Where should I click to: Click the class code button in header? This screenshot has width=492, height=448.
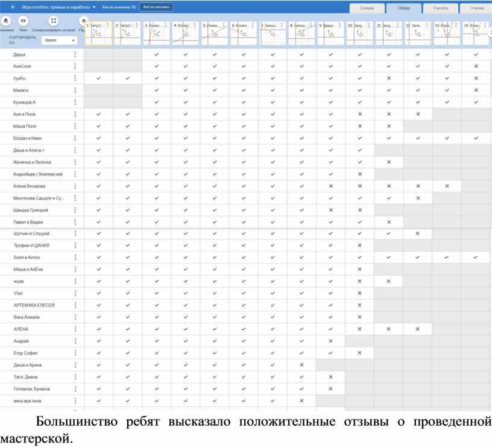click(157, 7)
